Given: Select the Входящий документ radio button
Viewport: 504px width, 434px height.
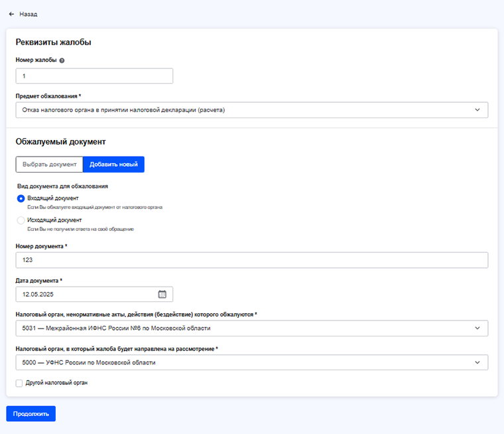Looking at the screenshot, I should pyautogui.click(x=21, y=198).
